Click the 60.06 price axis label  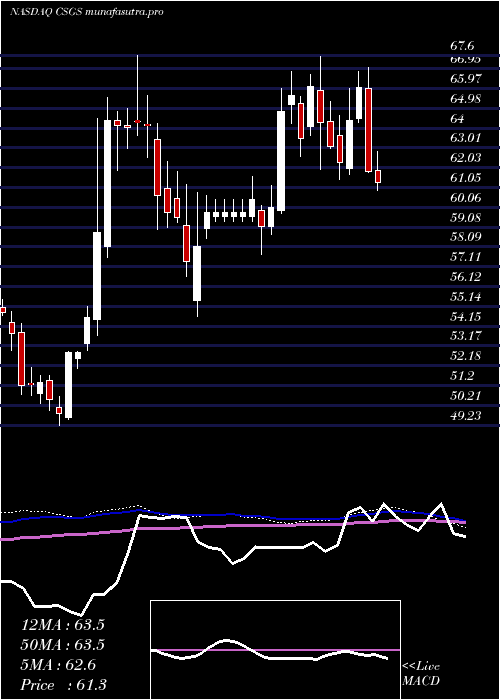(x=466, y=197)
